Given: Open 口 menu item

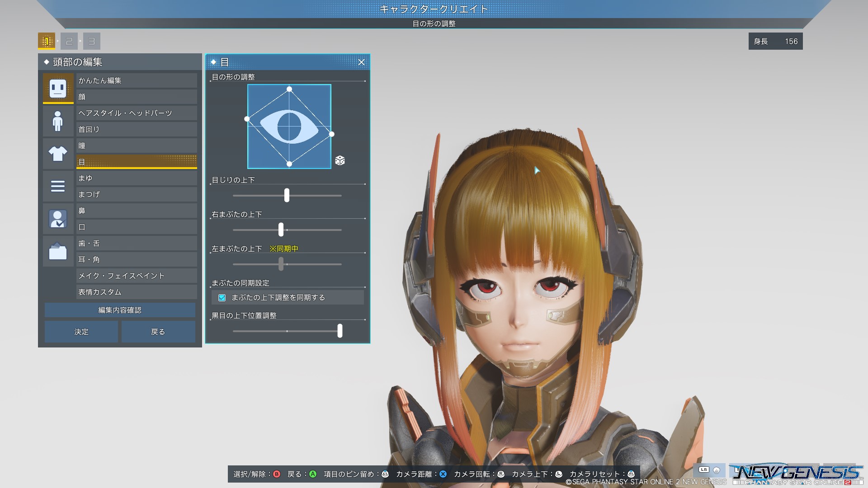Looking at the screenshot, I should (137, 227).
